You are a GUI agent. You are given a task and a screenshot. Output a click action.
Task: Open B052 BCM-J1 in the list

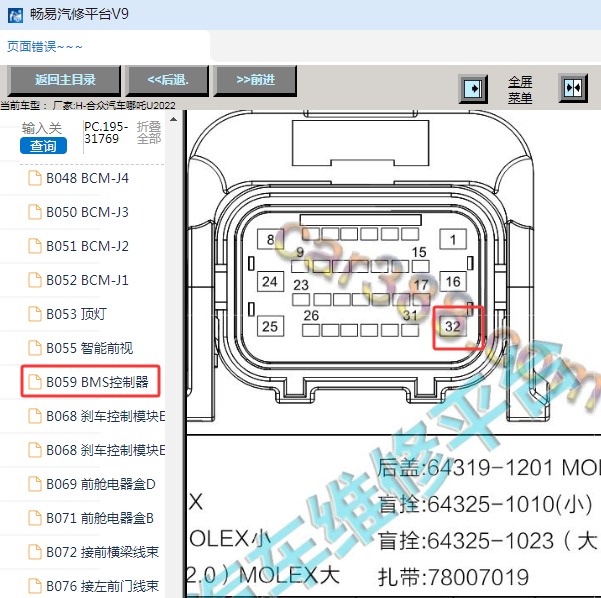coord(87,280)
